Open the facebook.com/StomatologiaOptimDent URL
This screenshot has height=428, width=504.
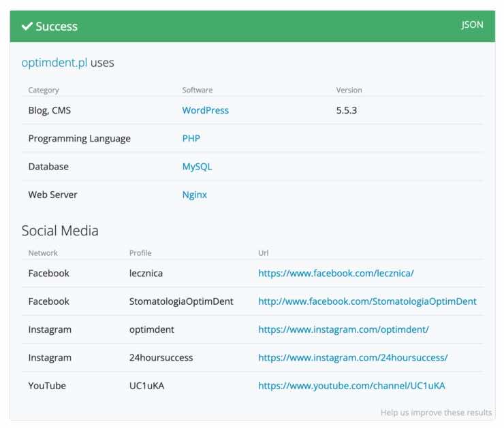pyautogui.click(x=367, y=301)
